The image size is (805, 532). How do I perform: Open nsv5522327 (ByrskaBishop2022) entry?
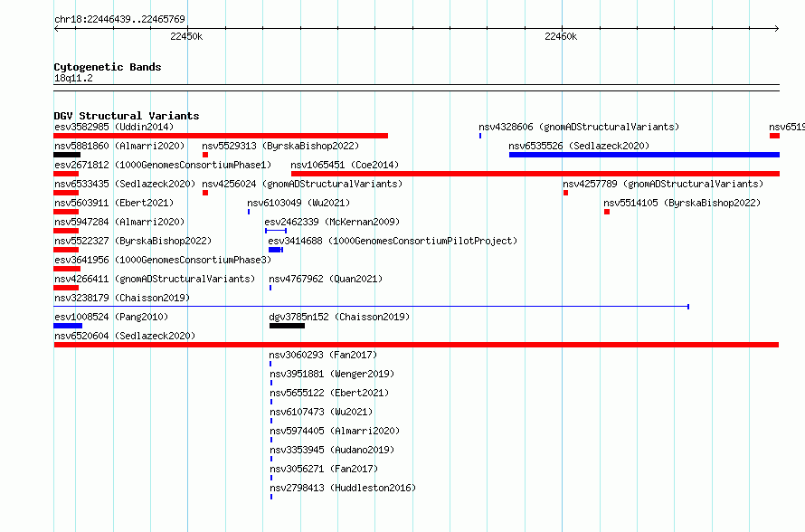click(133, 241)
